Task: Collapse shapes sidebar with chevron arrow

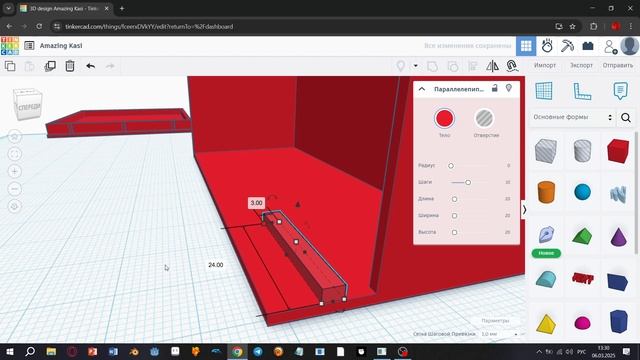Action: tap(524, 210)
